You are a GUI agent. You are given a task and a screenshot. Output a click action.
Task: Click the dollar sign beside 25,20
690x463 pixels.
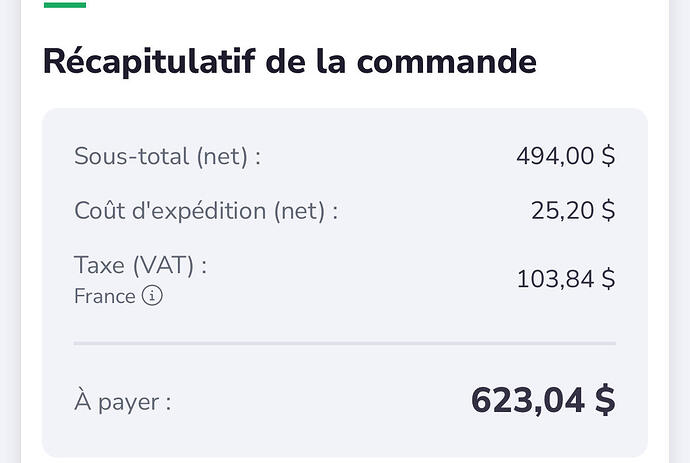(x=609, y=210)
